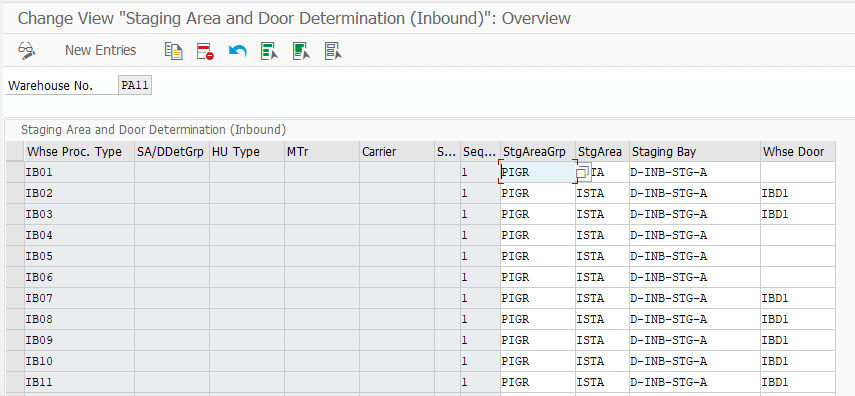Select the table's top-left select-all corner
Viewport: 855px width, 396px height.
15,151
